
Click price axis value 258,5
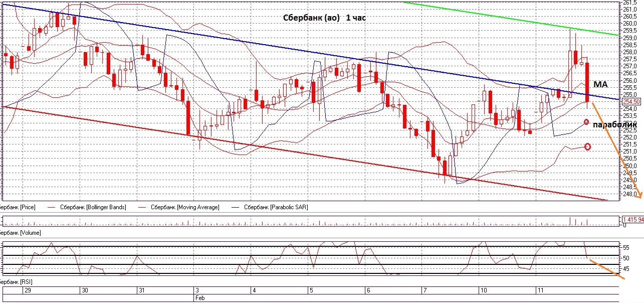[x=630, y=45]
